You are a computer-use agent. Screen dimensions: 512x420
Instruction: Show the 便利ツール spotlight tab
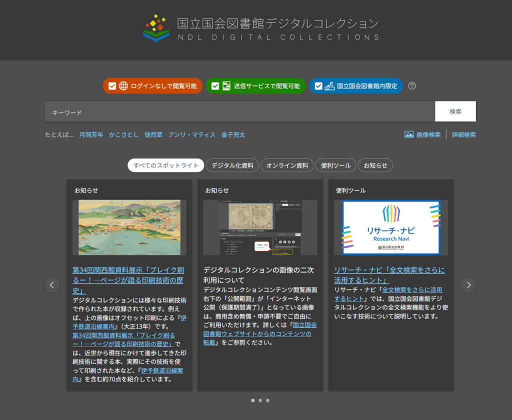pyautogui.click(x=336, y=165)
